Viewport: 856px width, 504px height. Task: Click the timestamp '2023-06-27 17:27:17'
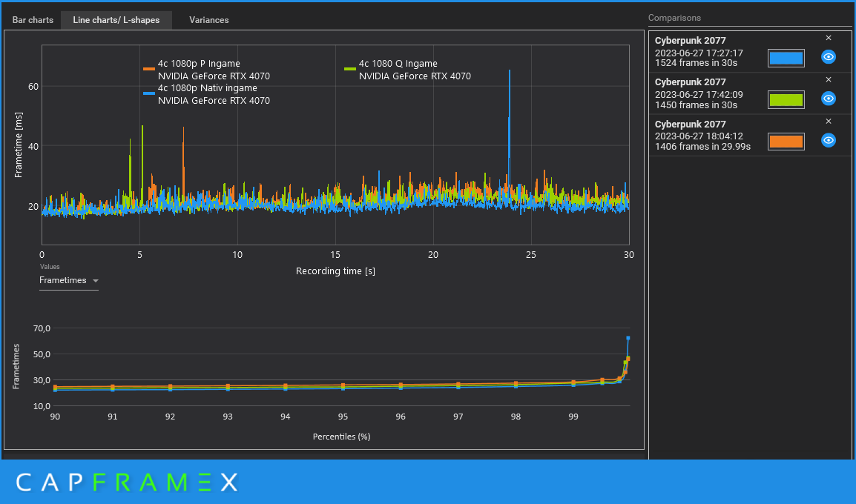pyautogui.click(x=699, y=53)
